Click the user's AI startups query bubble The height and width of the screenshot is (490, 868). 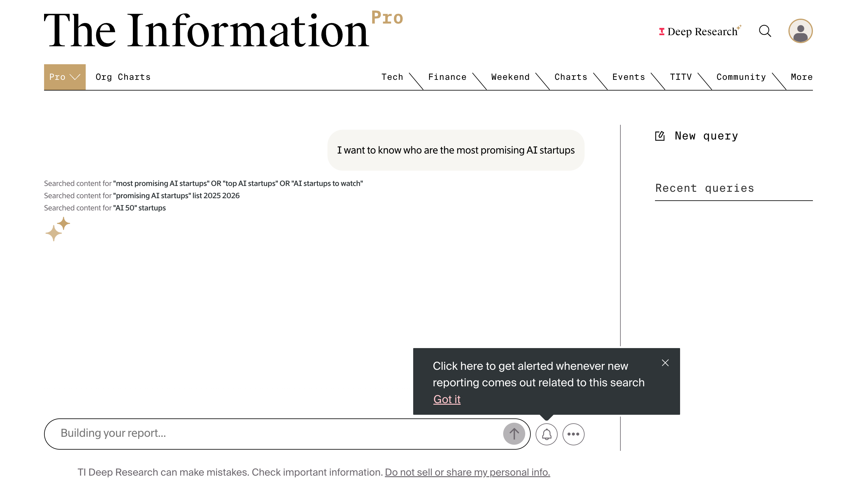[x=455, y=150]
